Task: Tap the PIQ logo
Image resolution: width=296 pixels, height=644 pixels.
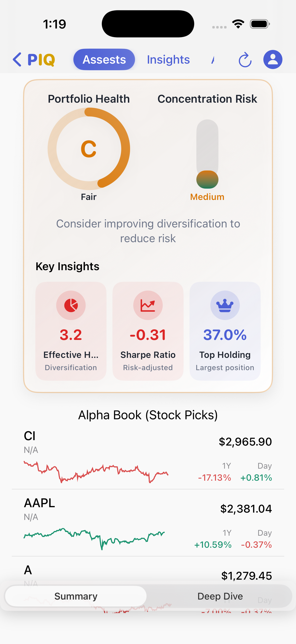Action: tap(41, 59)
